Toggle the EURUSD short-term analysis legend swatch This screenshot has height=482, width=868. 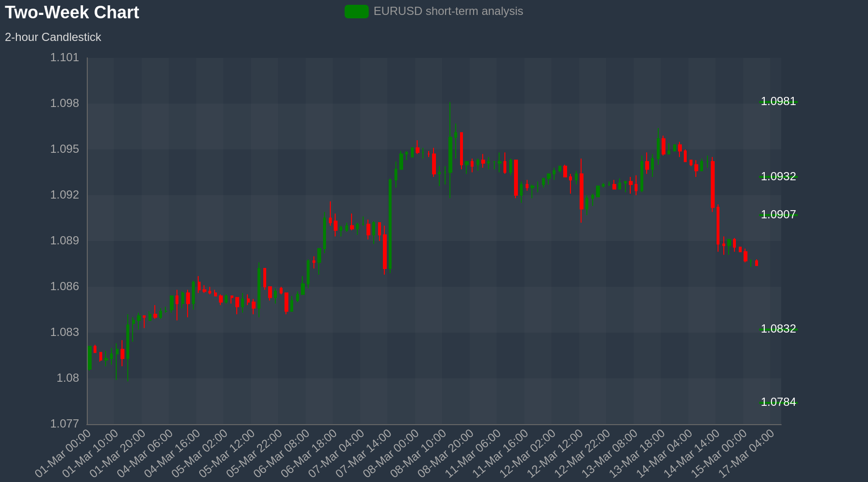coord(357,12)
